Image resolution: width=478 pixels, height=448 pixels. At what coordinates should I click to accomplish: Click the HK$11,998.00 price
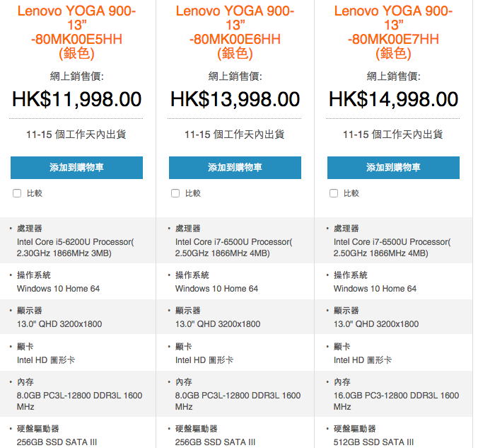(x=76, y=99)
